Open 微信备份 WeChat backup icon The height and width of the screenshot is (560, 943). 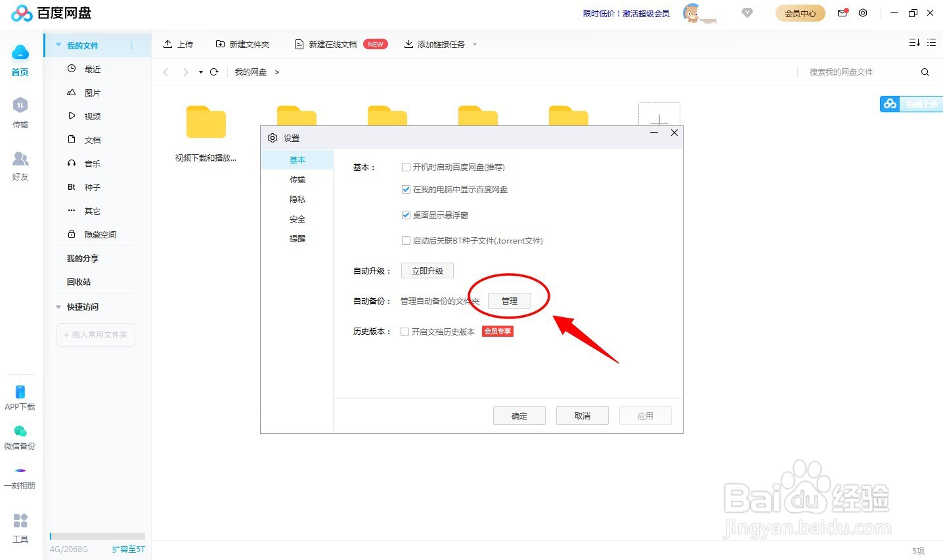20,431
